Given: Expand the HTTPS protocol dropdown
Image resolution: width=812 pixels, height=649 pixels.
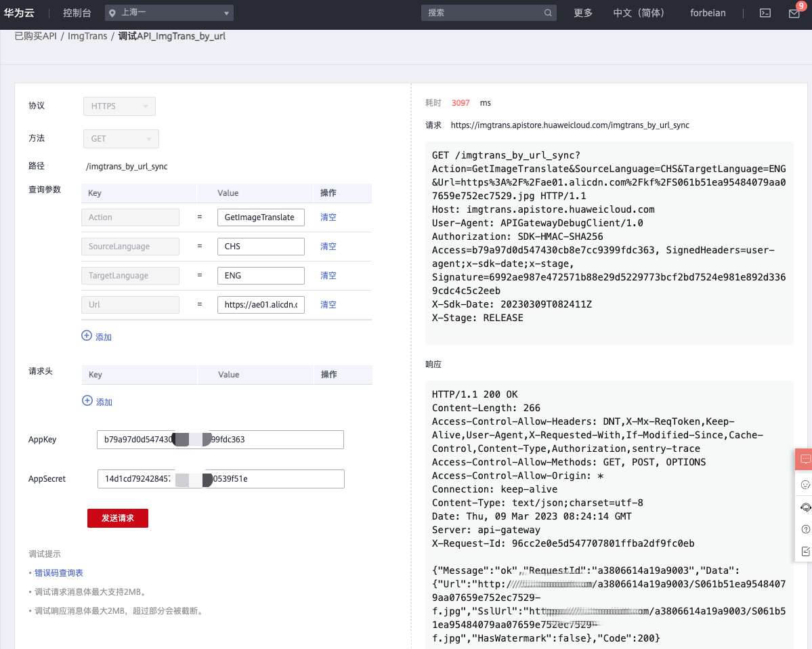Looking at the screenshot, I should point(119,106).
